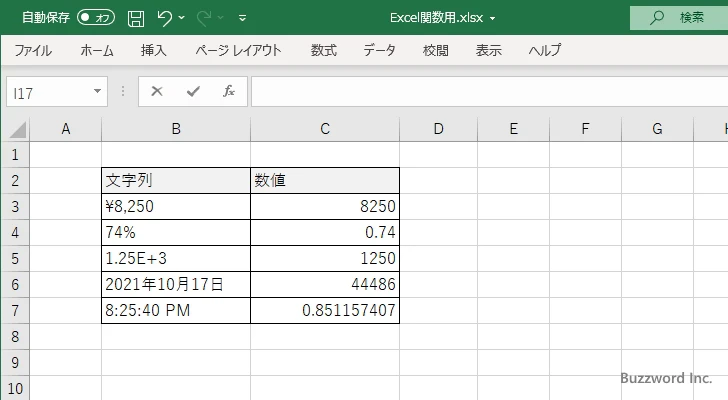
Task: Select column E header
Action: coord(514,129)
